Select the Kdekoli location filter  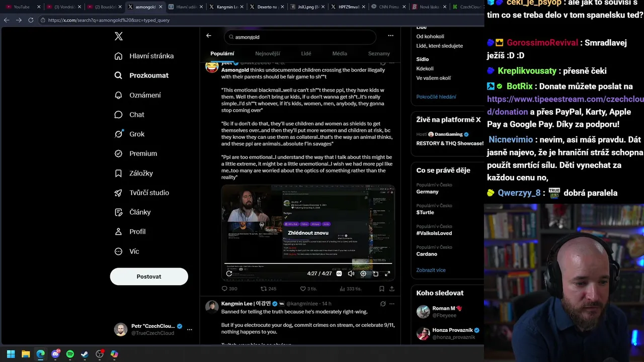[x=425, y=68]
